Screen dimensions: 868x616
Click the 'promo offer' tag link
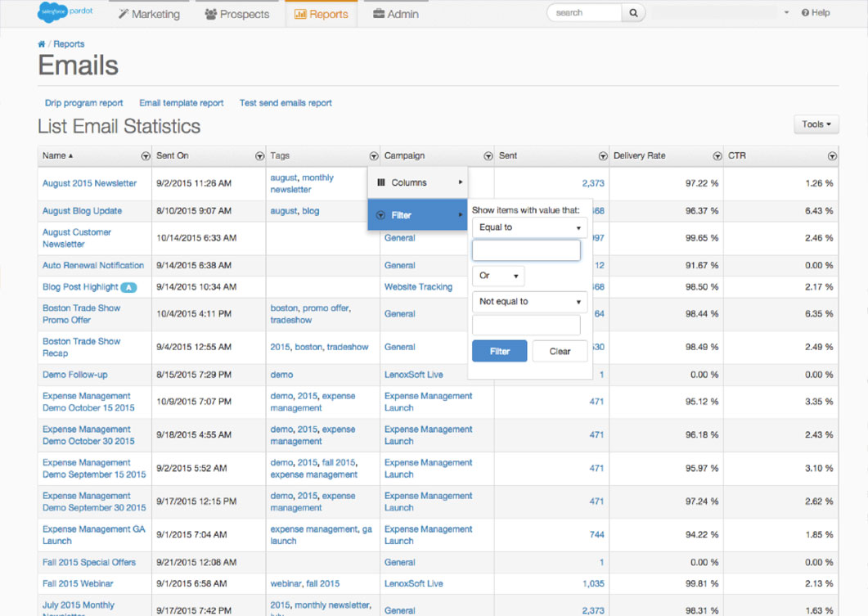point(326,308)
